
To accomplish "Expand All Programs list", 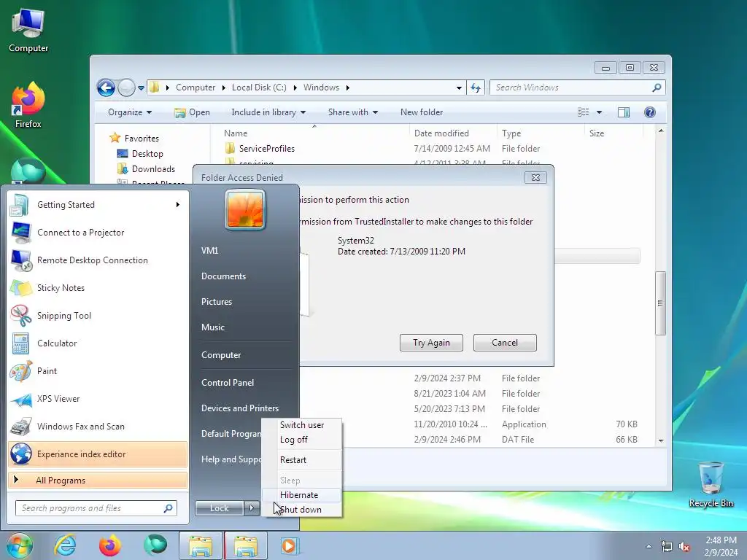I will tap(98, 480).
